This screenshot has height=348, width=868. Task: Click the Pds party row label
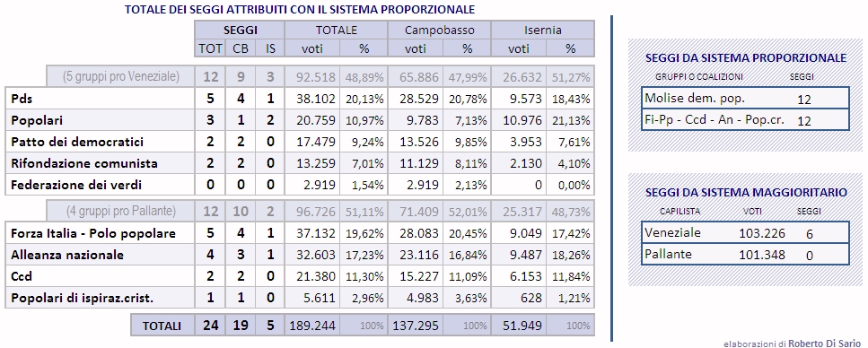coord(21,99)
